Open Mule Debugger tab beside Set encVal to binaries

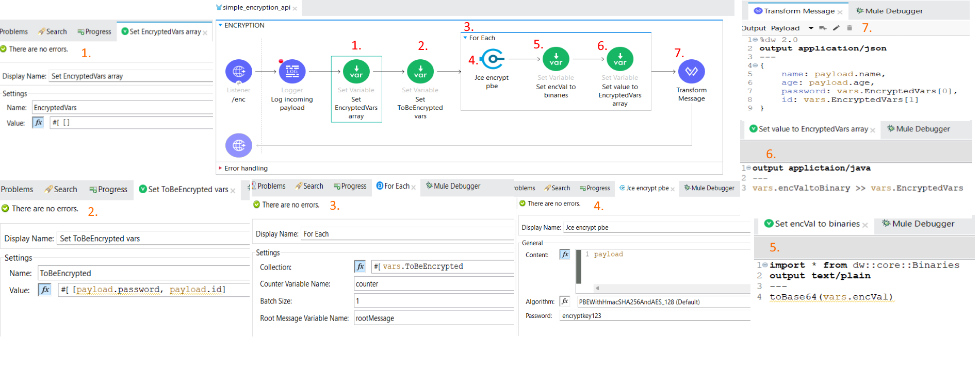(918, 224)
